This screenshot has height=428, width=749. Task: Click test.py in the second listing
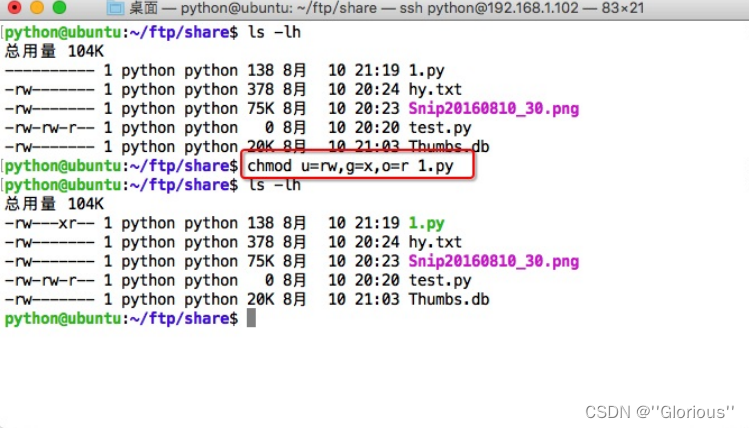[440, 280]
